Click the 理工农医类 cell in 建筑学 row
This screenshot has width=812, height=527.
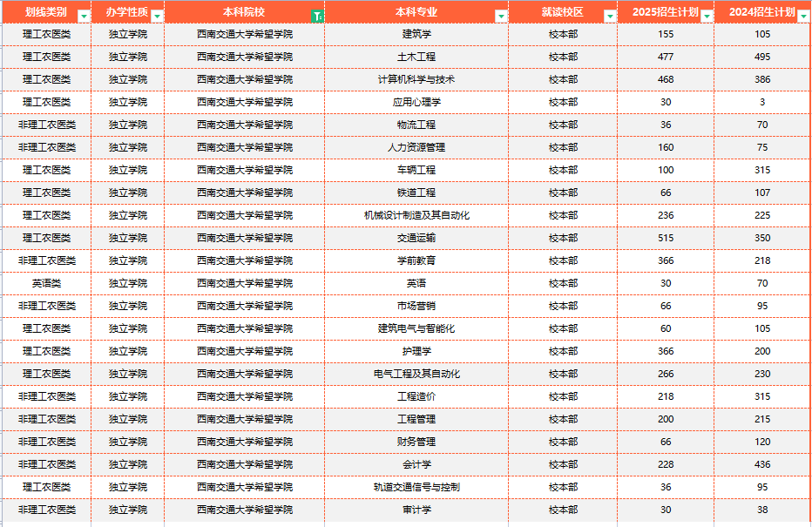pyautogui.click(x=46, y=34)
